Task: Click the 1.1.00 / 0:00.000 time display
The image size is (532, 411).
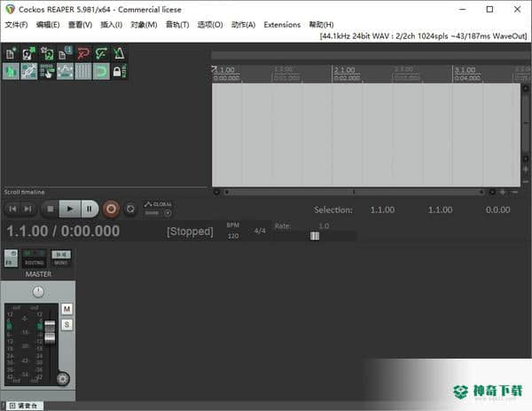Action: [x=63, y=232]
